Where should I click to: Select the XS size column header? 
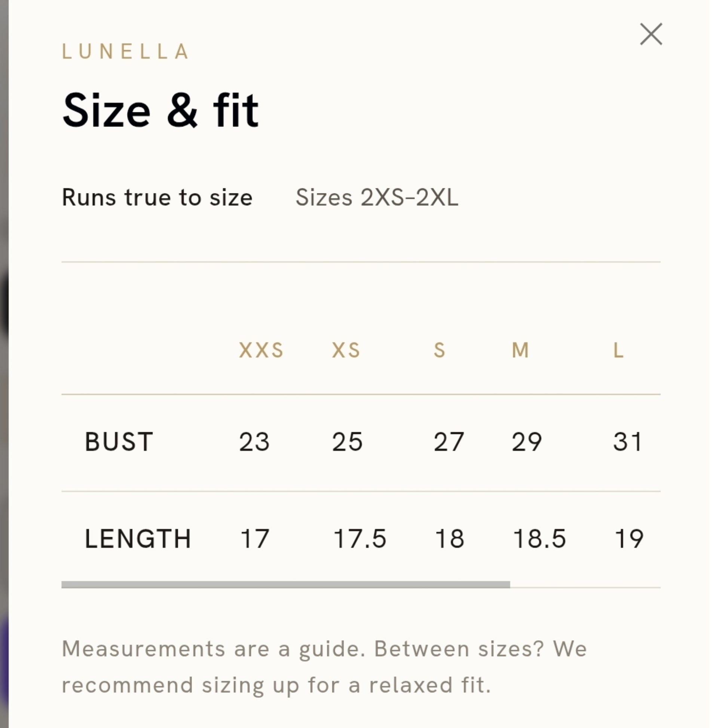[x=346, y=350]
